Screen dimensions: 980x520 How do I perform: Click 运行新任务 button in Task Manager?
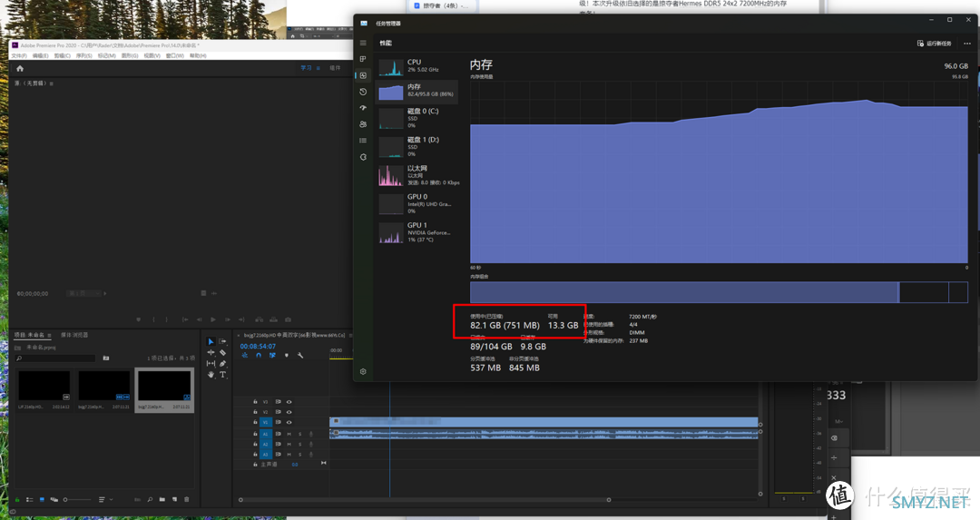(x=934, y=44)
